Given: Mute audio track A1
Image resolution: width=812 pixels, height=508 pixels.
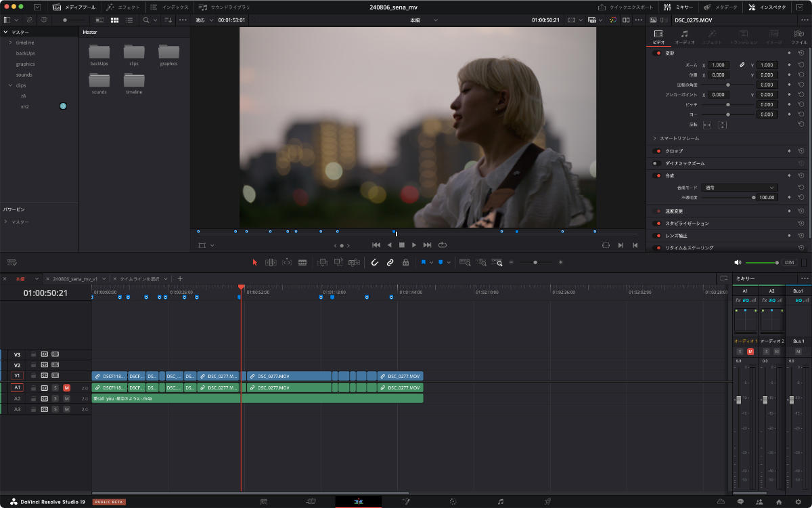Looking at the screenshot, I should point(66,388).
